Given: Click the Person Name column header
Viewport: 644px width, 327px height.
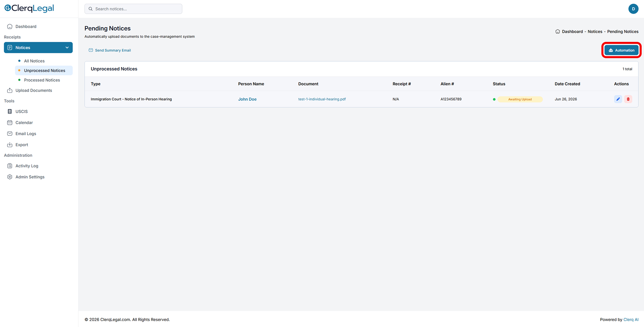Looking at the screenshot, I should click(251, 84).
